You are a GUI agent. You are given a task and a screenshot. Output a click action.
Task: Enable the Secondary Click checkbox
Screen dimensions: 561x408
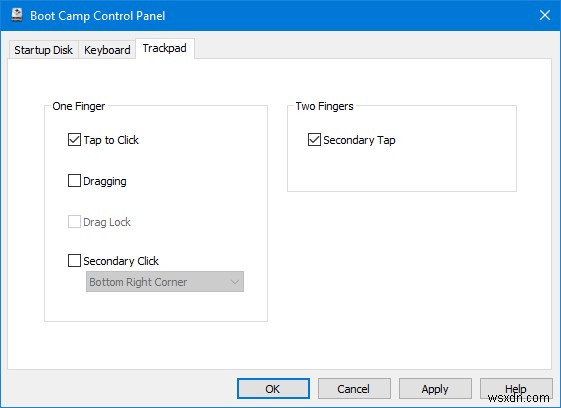tap(74, 261)
